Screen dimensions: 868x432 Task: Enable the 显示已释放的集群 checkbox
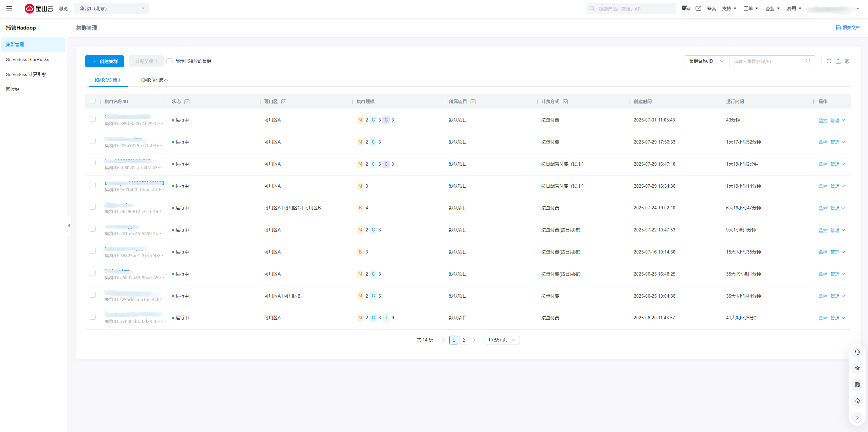[x=169, y=61]
